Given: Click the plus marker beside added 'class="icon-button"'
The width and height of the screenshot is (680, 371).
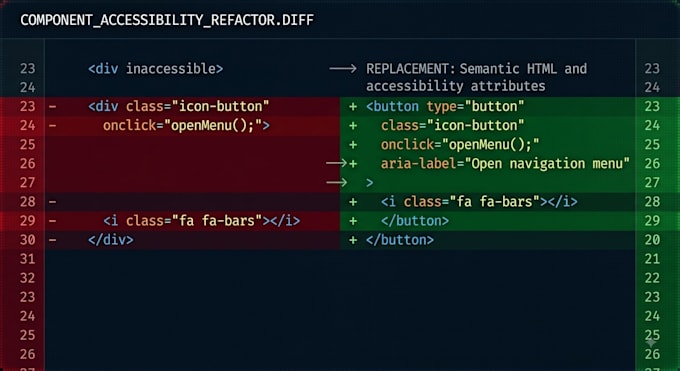Looking at the screenshot, I should coord(353,125).
